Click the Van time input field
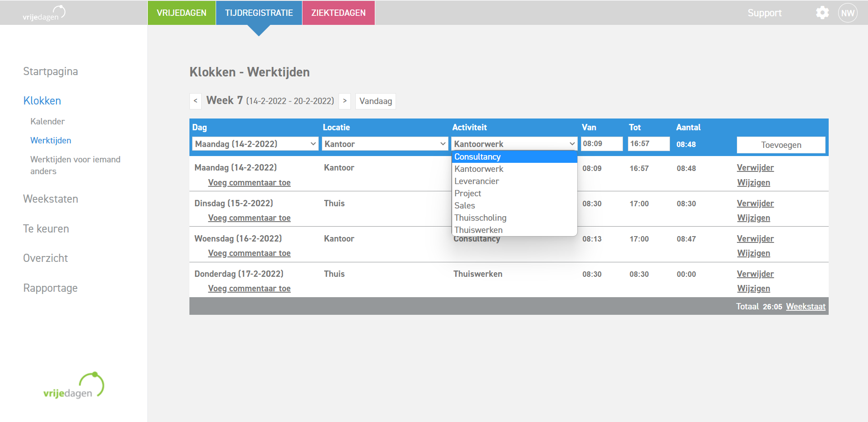This screenshot has width=868, height=422. (x=601, y=144)
